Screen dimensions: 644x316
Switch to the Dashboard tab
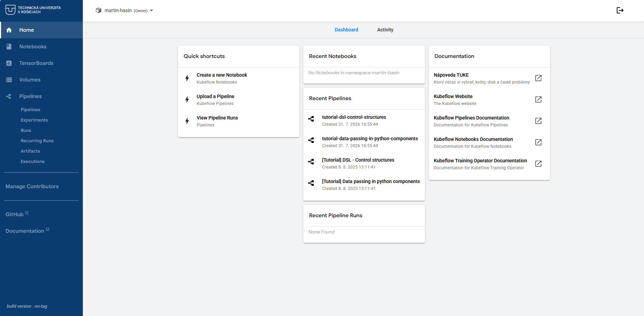[347, 30]
